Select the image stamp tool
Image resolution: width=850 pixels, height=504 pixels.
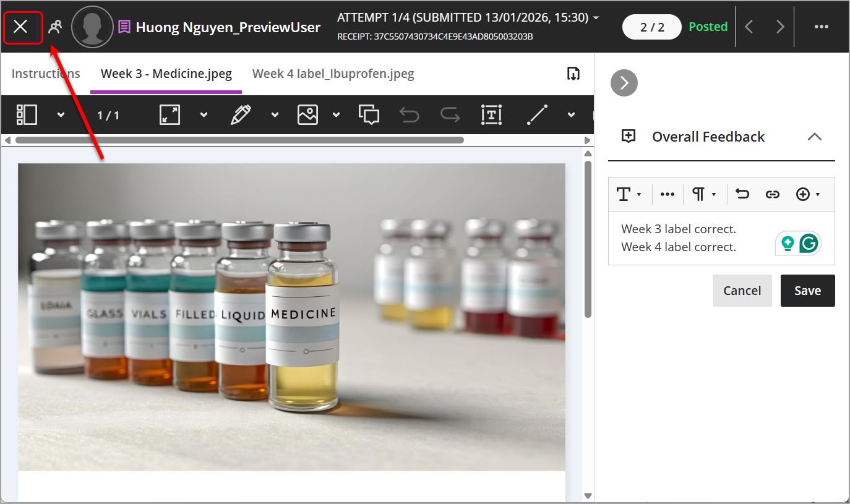(x=307, y=115)
